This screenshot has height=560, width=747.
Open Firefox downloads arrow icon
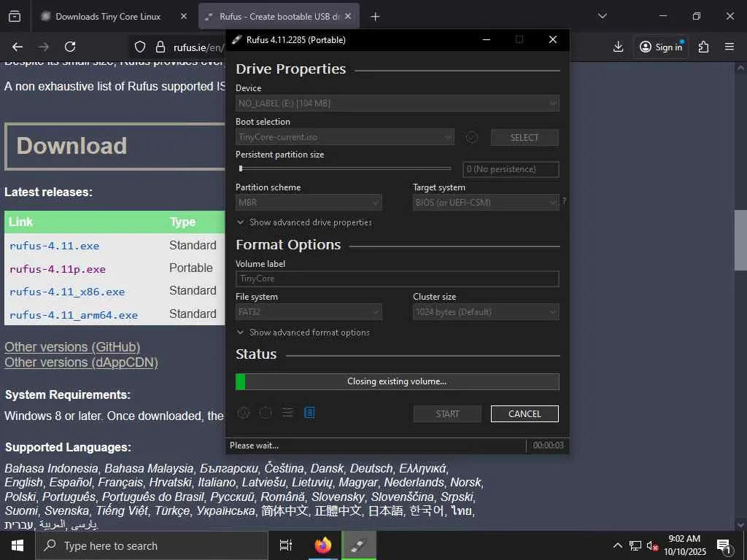coord(618,47)
